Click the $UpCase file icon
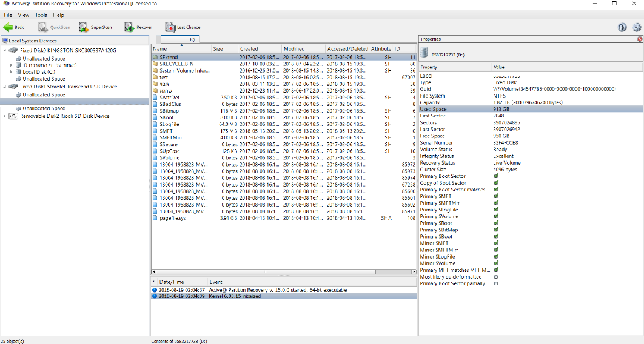 tap(155, 151)
